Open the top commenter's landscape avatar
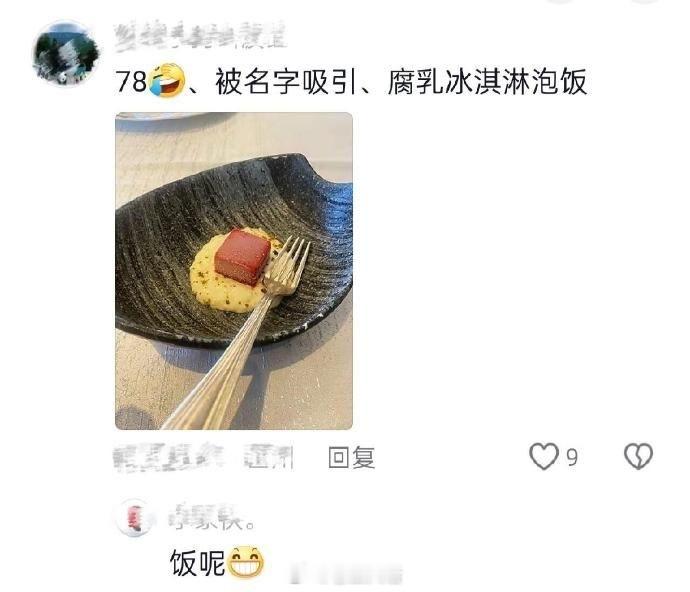 click(66, 53)
